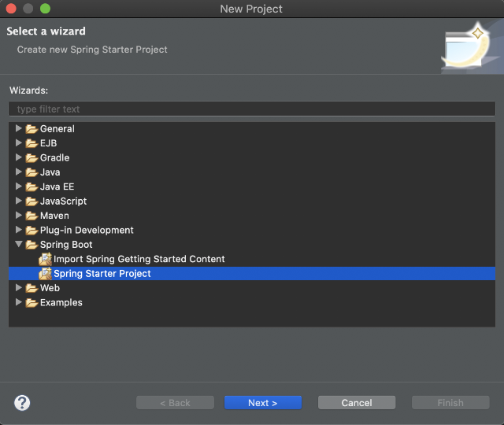This screenshot has width=504, height=425.
Task: Click the Maven folder icon
Action: tap(31, 216)
